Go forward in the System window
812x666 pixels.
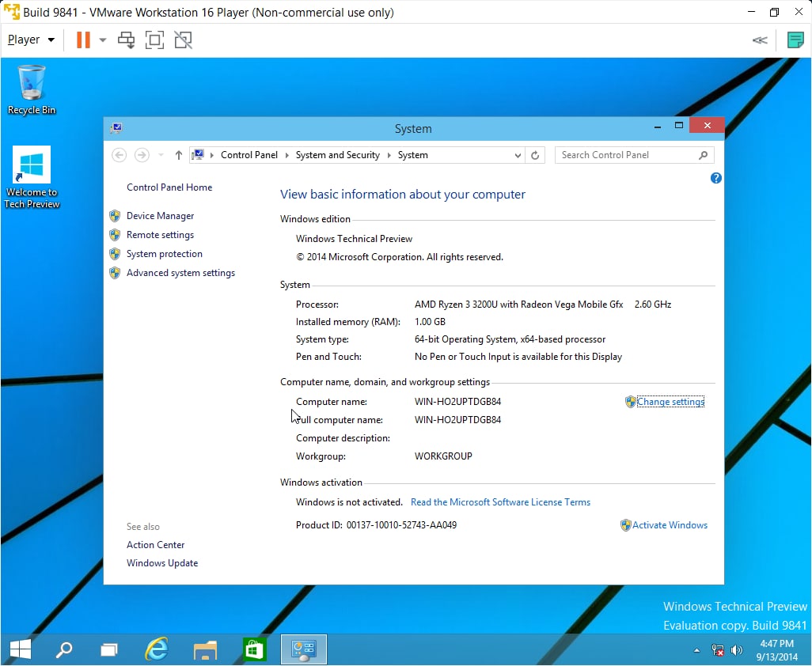click(x=142, y=155)
